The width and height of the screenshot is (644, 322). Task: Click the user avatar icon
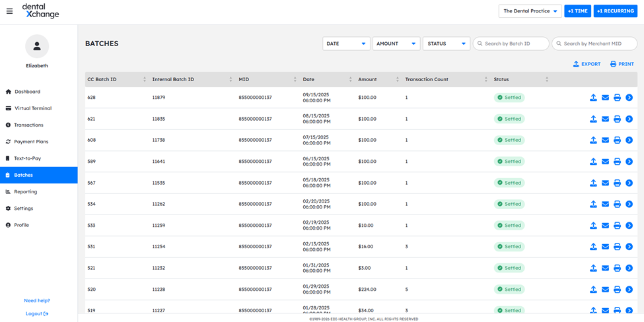point(37,46)
